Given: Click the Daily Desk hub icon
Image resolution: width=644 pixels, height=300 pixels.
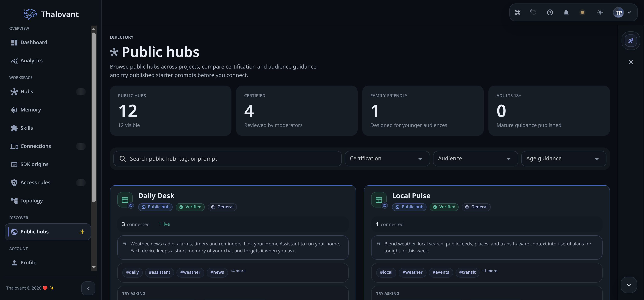Looking at the screenshot, I should (x=125, y=200).
